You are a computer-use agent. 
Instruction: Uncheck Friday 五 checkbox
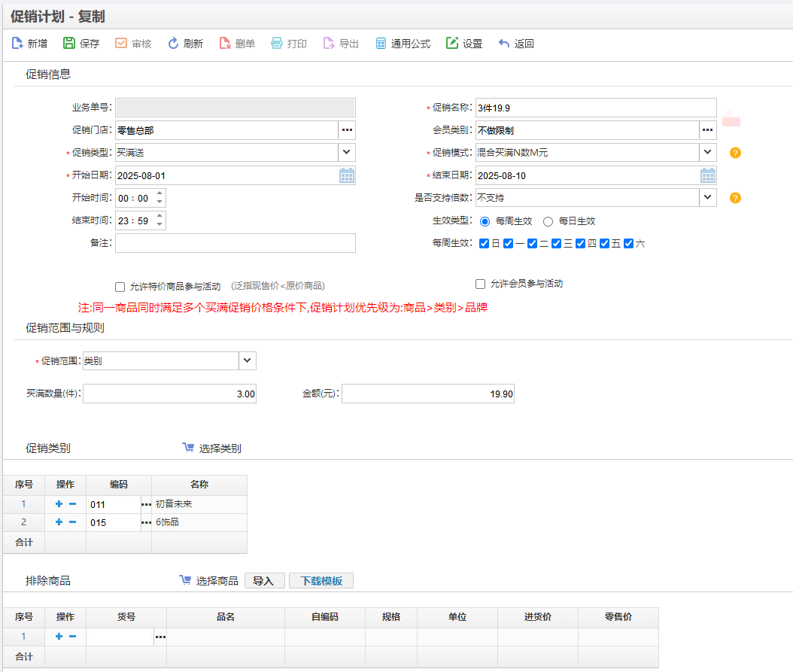tap(604, 243)
